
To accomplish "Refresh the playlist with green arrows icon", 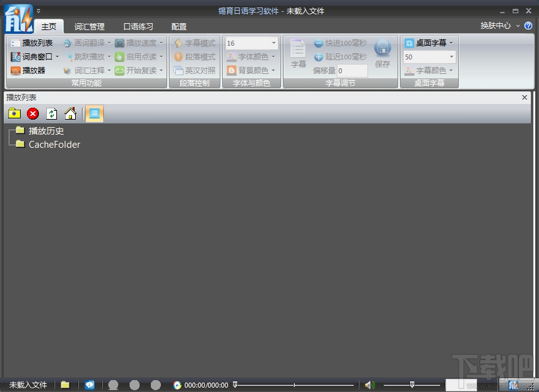I will [51, 113].
